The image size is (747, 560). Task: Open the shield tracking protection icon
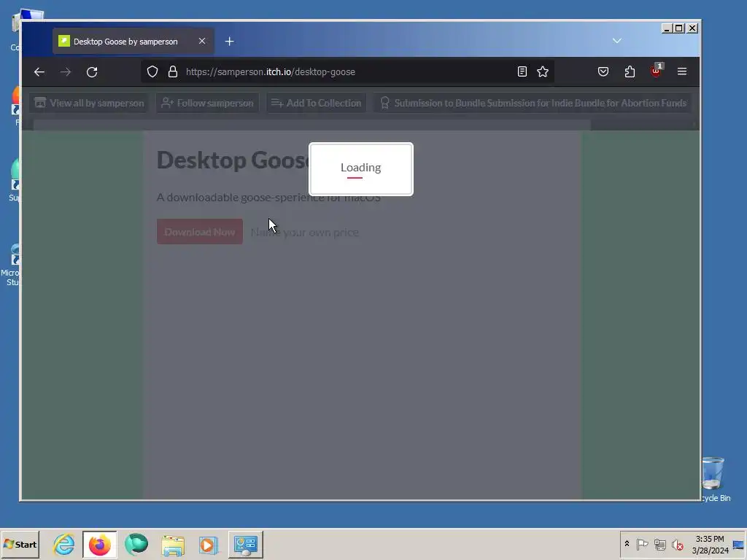tap(152, 72)
